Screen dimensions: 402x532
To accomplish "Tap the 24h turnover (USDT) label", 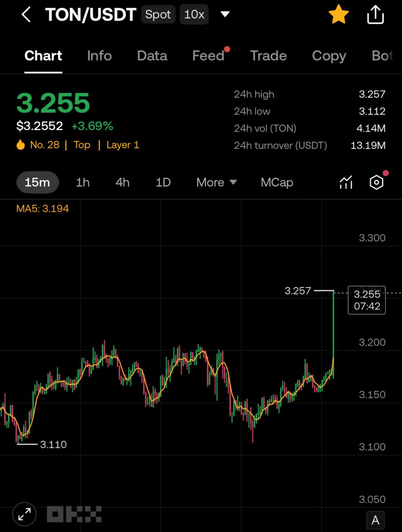I will tap(280, 145).
